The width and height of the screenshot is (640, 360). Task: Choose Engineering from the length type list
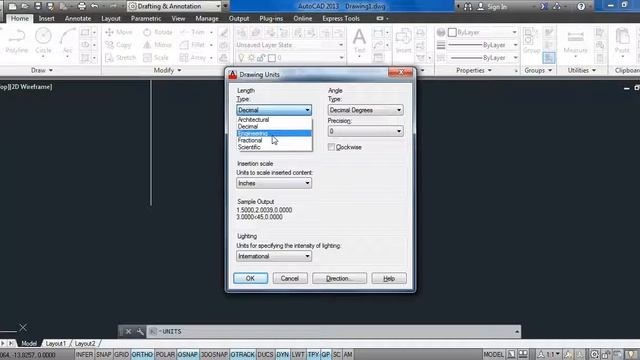click(x=274, y=133)
